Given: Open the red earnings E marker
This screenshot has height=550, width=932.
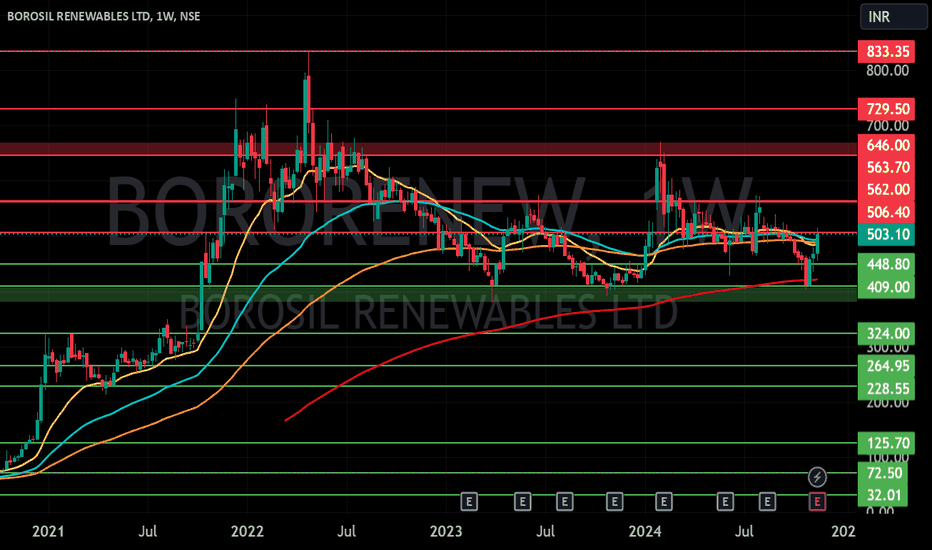Looking at the screenshot, I should click(817, 502).
